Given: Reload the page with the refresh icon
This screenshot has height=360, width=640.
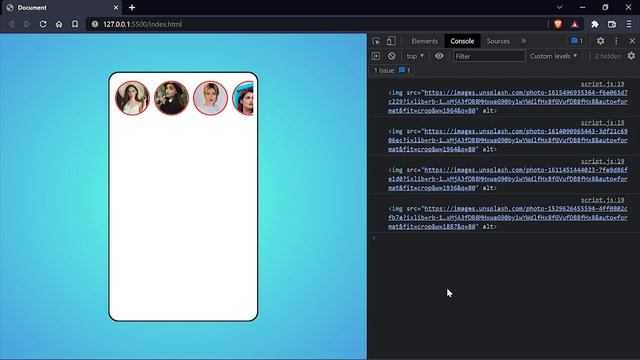Looking at the screenshot, I should (43, 24).
